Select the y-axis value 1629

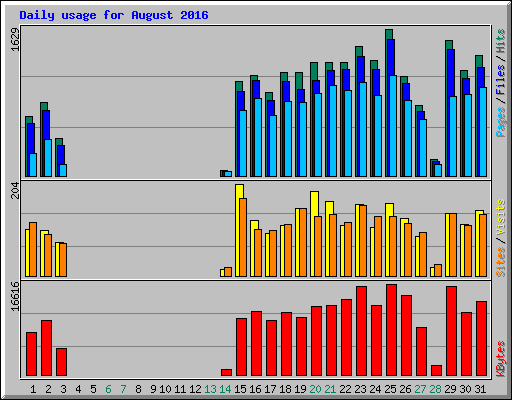click(x=15, y=39)
